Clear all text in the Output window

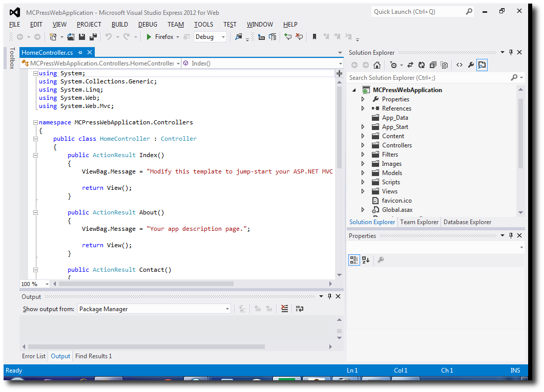[284, 309]
